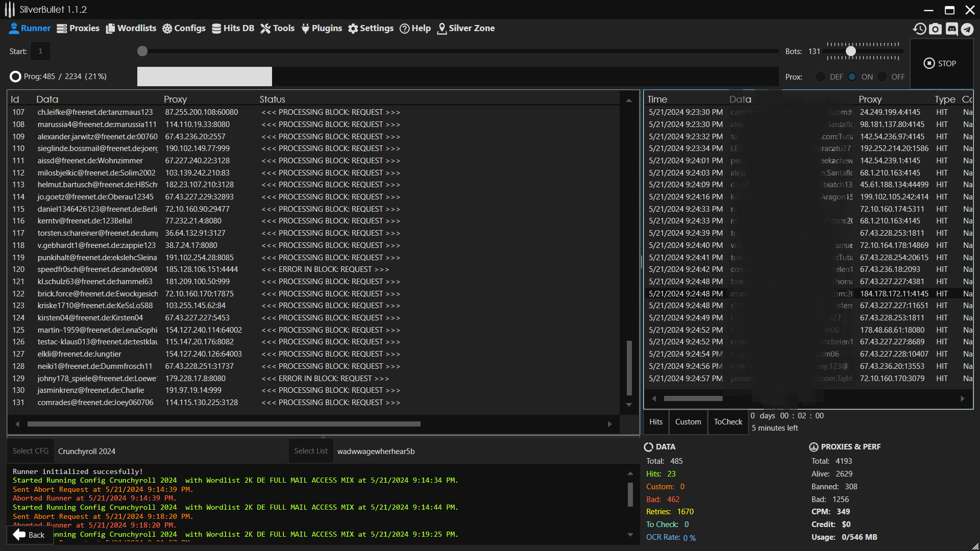The width and height of the screenshot is (980, 551).
Task: Click the Start value input field
Action: [40, 51]
